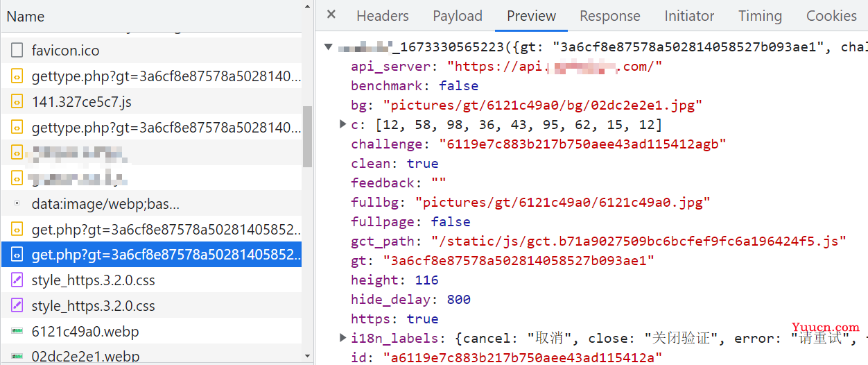Click the highlighted get.php request icon
The image size is (868, 365).
17,255
